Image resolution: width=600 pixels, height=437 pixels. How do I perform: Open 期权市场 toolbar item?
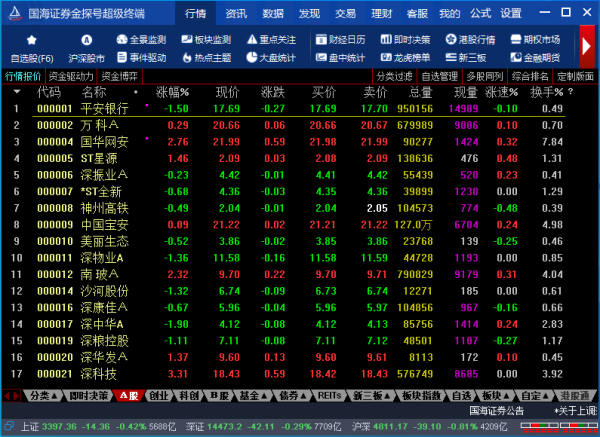535,39
